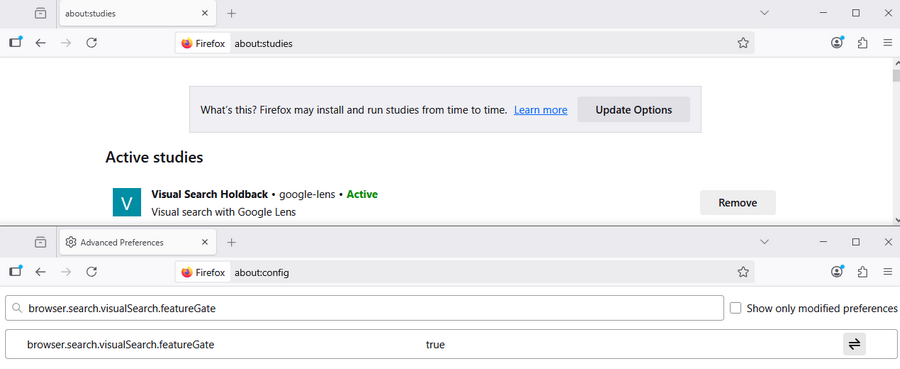Bookmark about:studies with the star icon
This screenshot has width=900, height=369.
[743, 43]
